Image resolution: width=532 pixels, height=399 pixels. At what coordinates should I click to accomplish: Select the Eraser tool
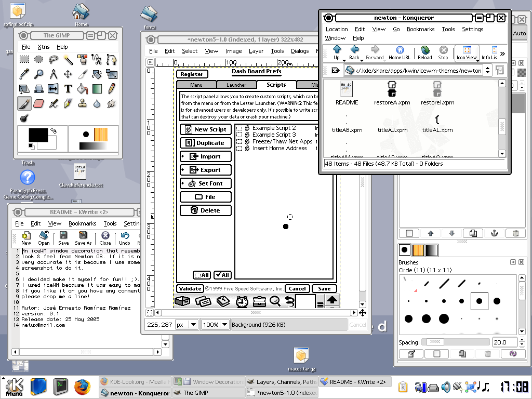click(x=38, y=103)
